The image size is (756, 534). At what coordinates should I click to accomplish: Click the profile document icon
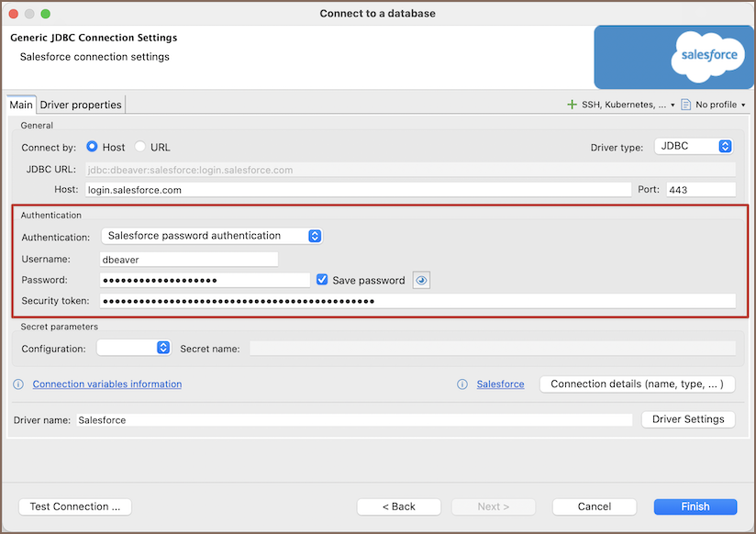pos(685,105)
